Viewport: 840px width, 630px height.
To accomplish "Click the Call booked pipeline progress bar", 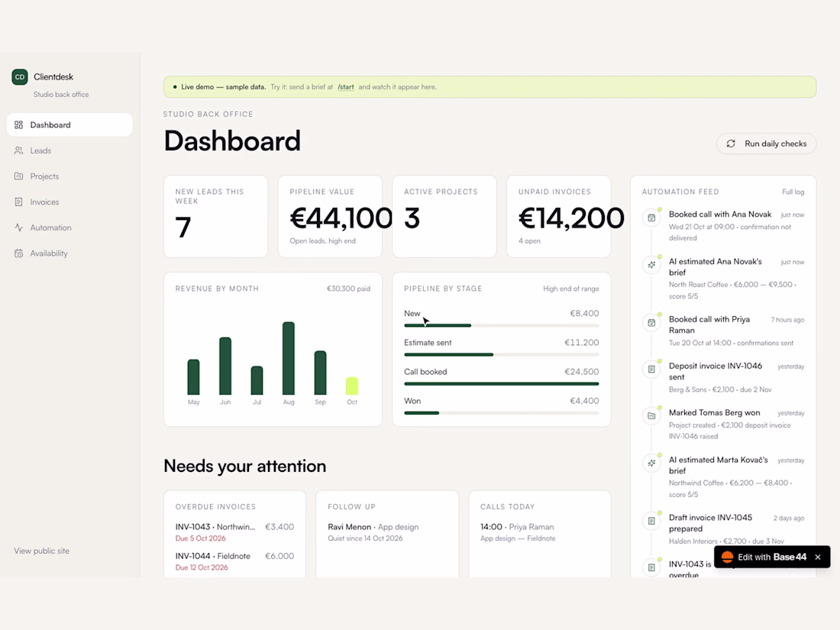I will click(502, 384).
